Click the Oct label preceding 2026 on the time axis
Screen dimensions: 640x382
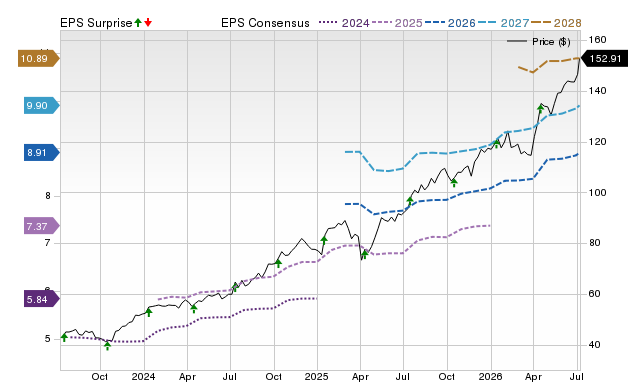coord(447,376)
